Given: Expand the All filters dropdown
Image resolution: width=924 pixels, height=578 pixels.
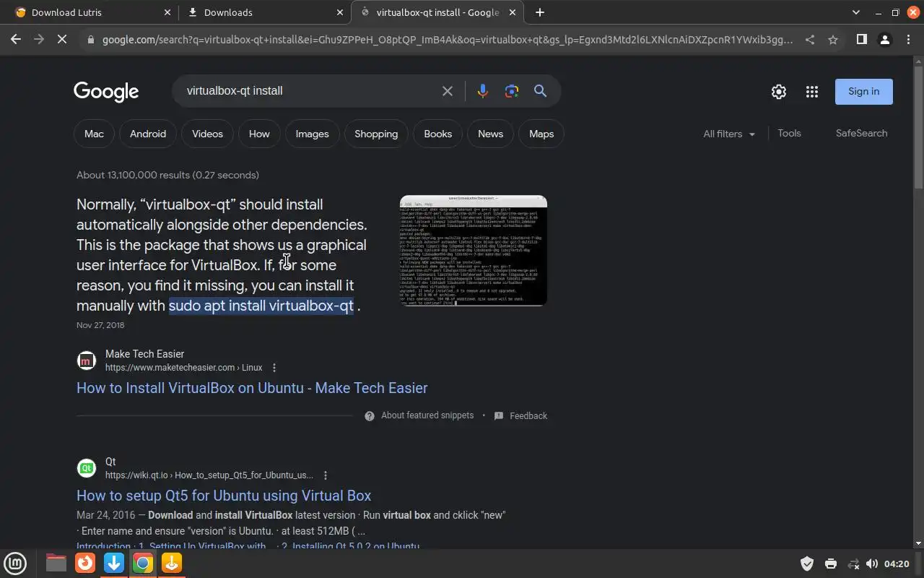Looking at the screenshot, I should tap(729, 134).
